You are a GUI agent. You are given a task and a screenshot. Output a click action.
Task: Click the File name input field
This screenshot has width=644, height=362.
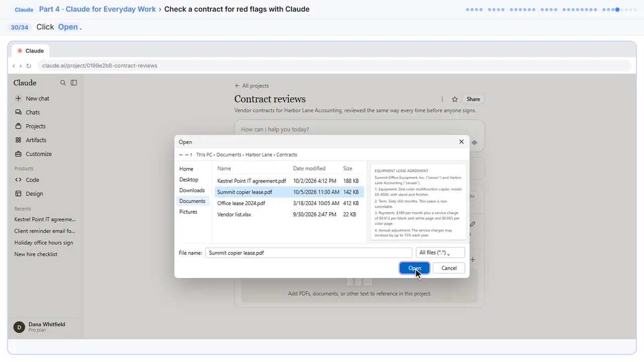coord(308,253)
